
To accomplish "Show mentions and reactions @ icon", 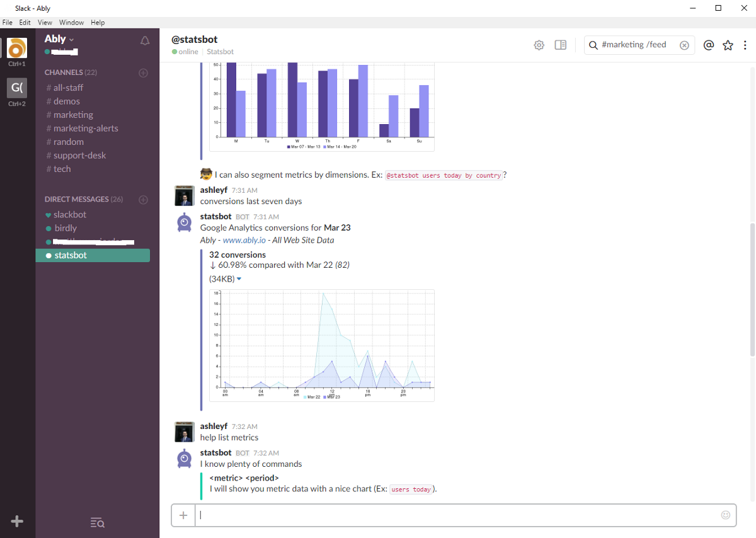I will point(709,45).
